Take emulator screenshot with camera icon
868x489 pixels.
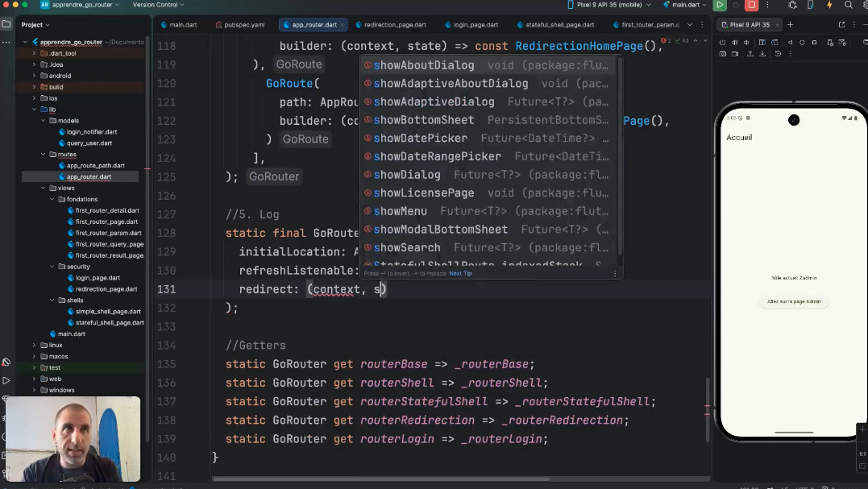click(x=723, y=54)
